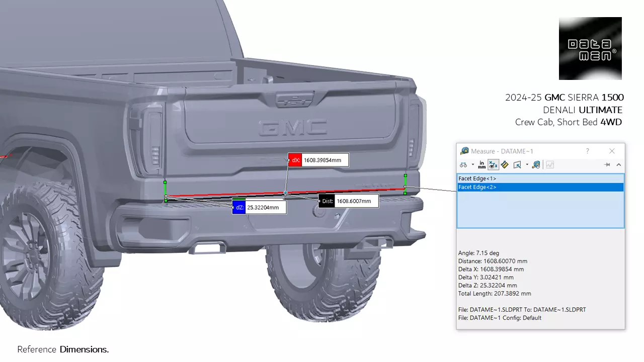Click the Angle: 7.15 deg result
The image size is (644, 362).
click(x=478, y=253)
